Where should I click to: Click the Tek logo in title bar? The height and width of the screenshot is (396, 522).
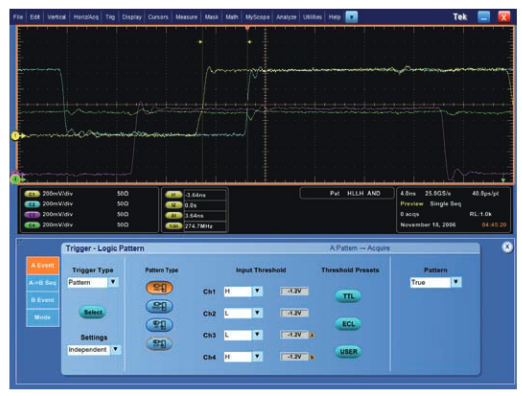[460, 17]
